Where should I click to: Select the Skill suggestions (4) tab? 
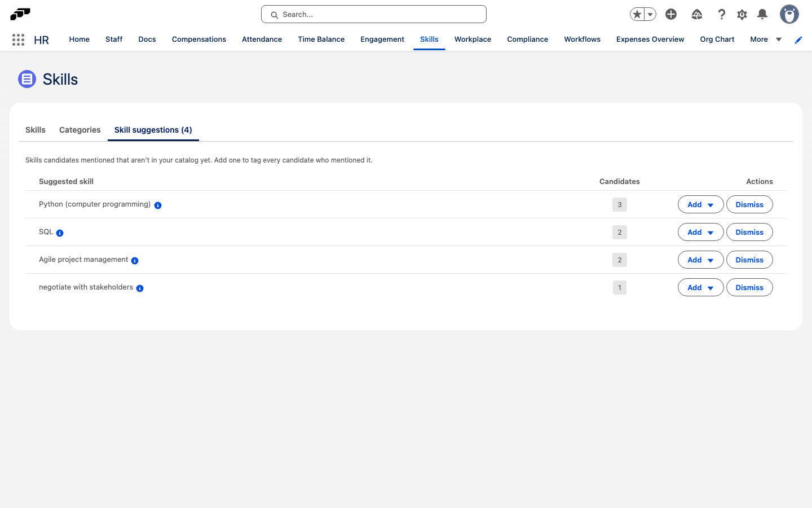tap(153, 130)
